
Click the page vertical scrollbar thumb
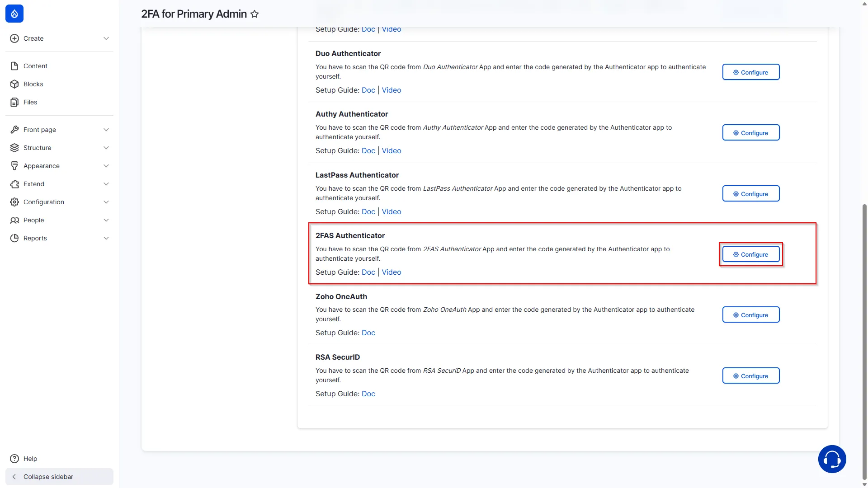[864, 342]
